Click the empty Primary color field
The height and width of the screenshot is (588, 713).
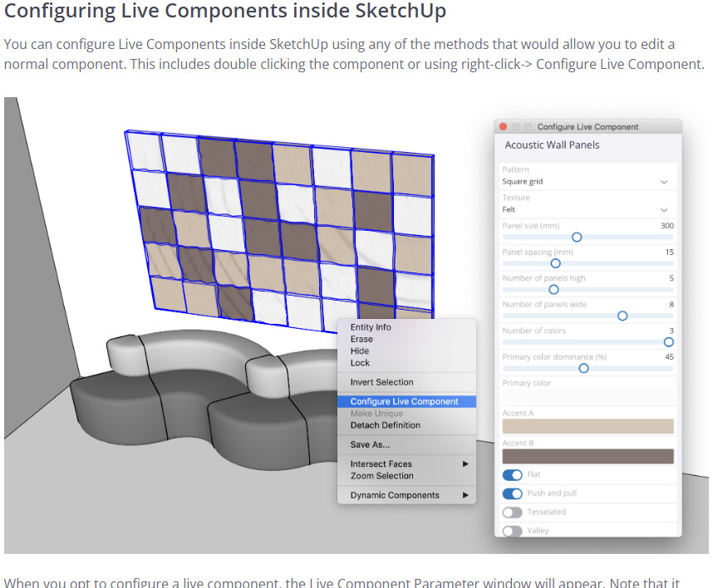click(588, 397)
